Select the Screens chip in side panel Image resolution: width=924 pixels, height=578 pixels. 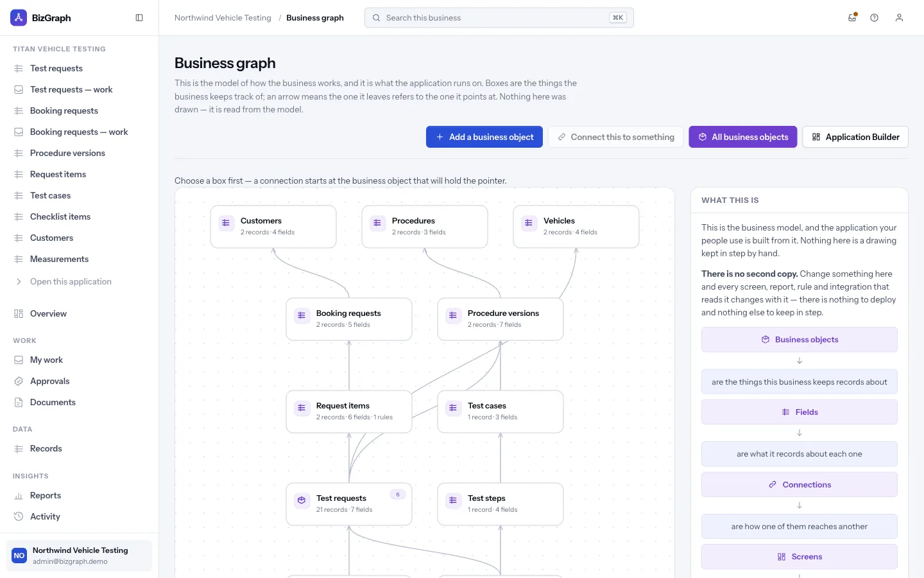point(800,557)
